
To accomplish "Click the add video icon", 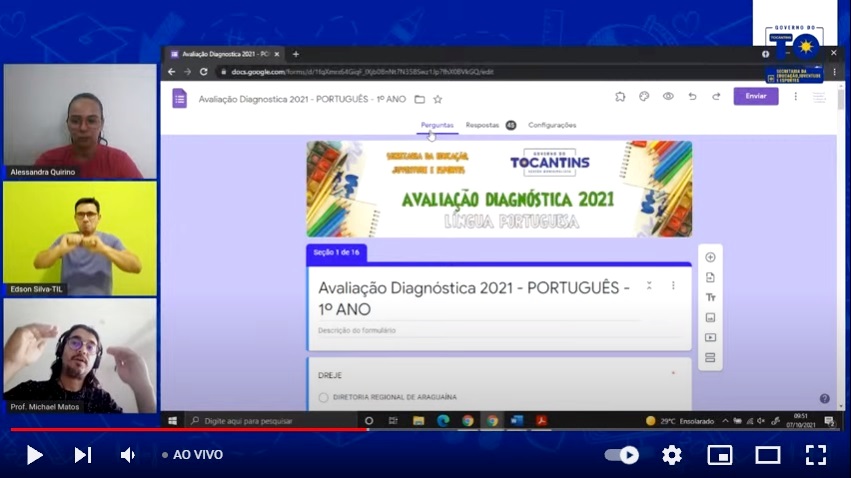I will point(710,338).
